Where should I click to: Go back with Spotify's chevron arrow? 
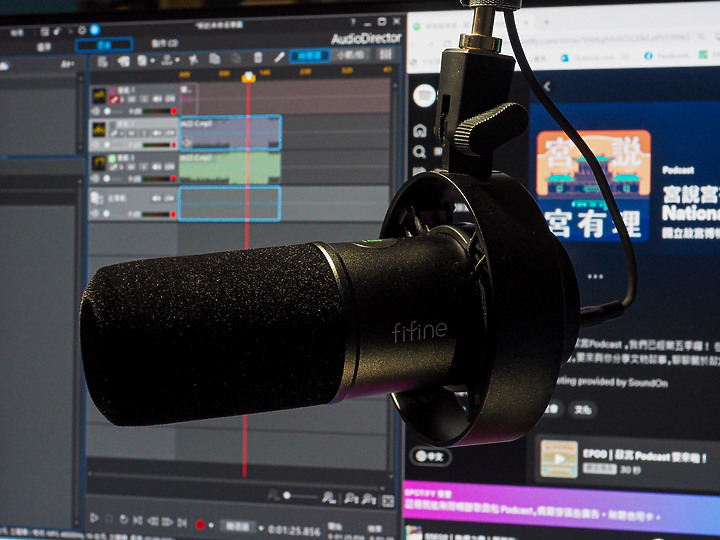tap(547, 86)
